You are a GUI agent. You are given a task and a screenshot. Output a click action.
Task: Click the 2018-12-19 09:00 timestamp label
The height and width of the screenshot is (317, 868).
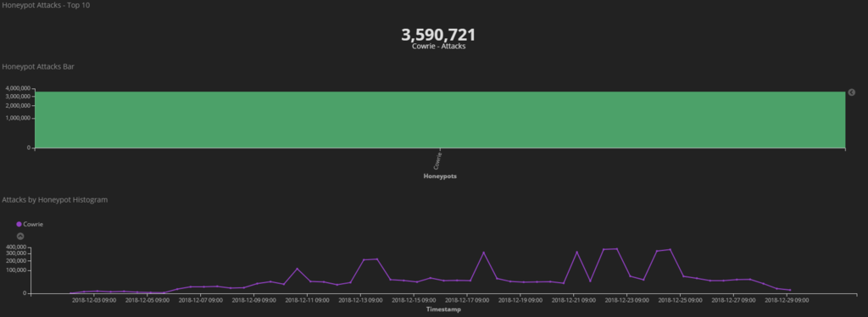point(520,300)
